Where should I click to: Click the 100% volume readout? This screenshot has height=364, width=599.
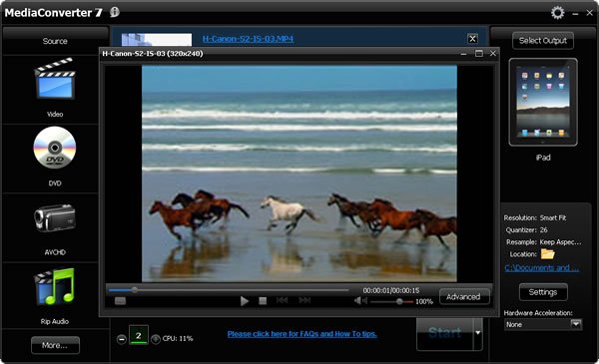pyautogui.click(x=424, y=301)
